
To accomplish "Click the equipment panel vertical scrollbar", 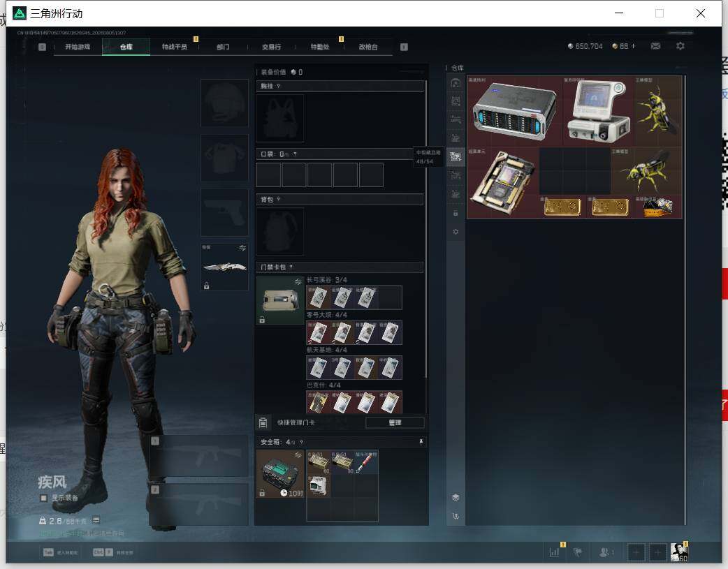I will pyautogui.click(x=425, y=229).
